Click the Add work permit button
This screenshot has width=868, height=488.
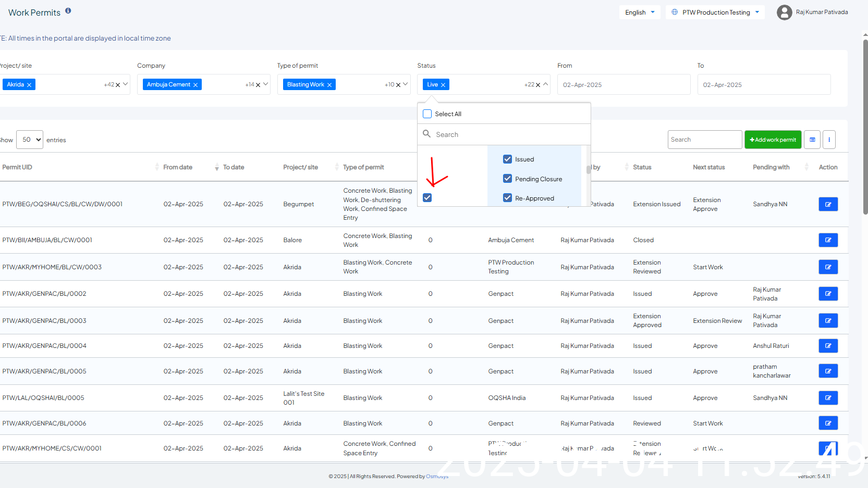point(773,140)
